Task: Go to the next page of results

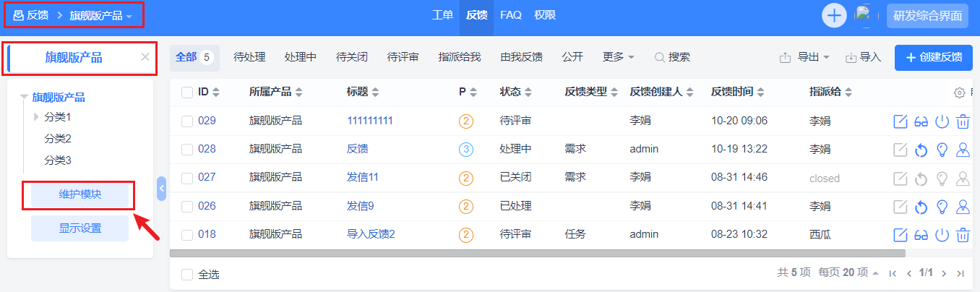Action: (x=944, y=273)
